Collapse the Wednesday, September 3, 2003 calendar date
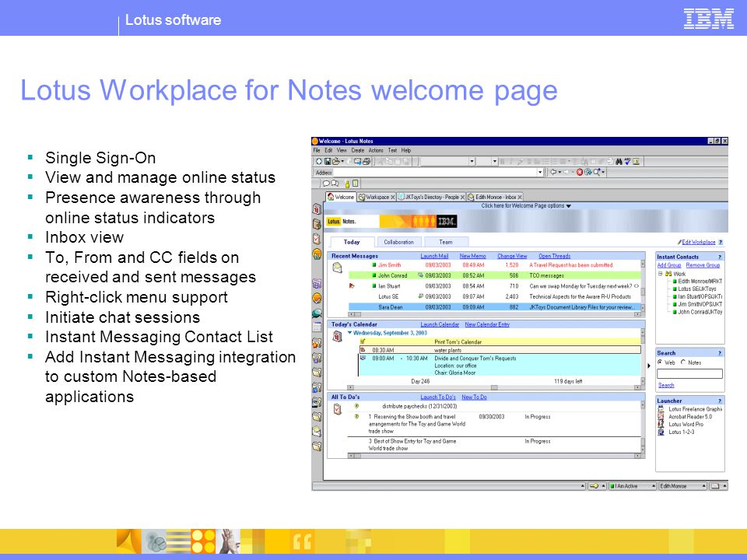The image size is (747, 560). [x=350, y=333]
